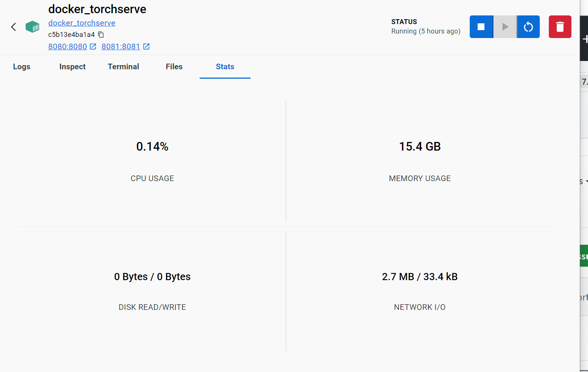Delete the container via the trash icon

pos(560,27)
